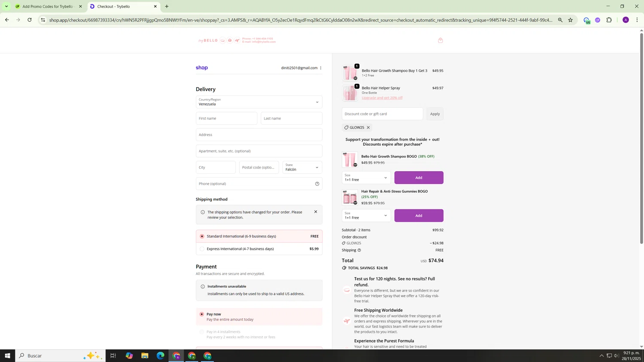This screenshot has width=644, height=362.
Task: Click the page vertical scrollbar
Action: coord(641,138)
